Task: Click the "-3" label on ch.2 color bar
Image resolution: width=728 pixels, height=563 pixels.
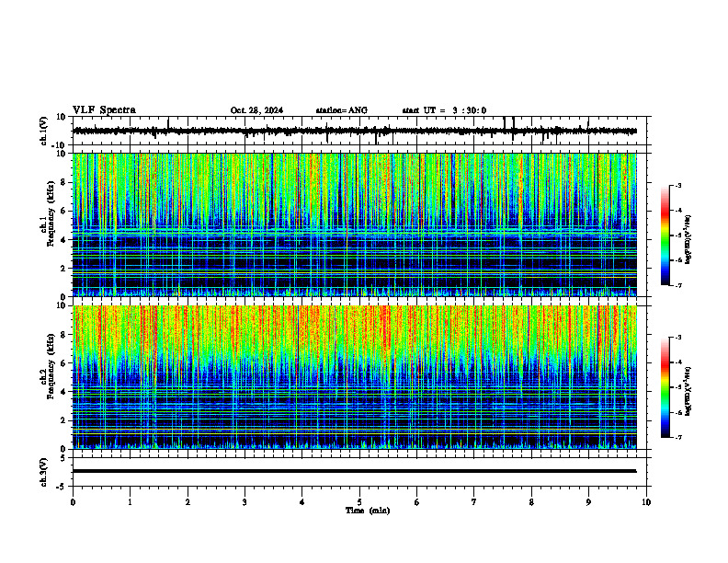Action: [x=678, y=338]
